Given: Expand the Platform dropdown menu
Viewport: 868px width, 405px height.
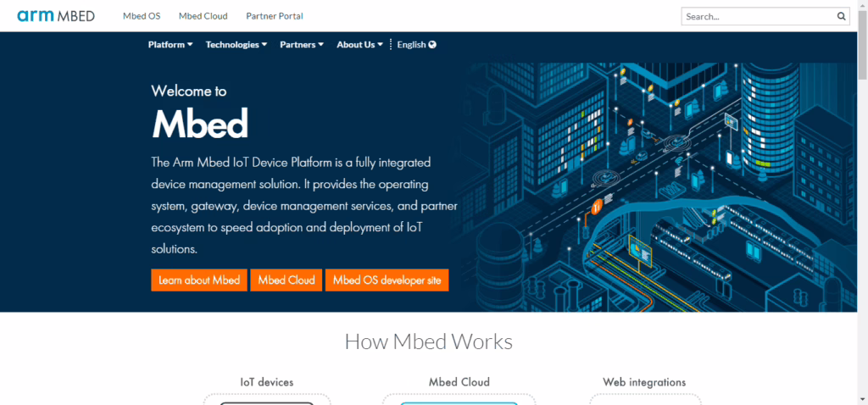Looking at the screenshot, I should (x=170, y=45).
